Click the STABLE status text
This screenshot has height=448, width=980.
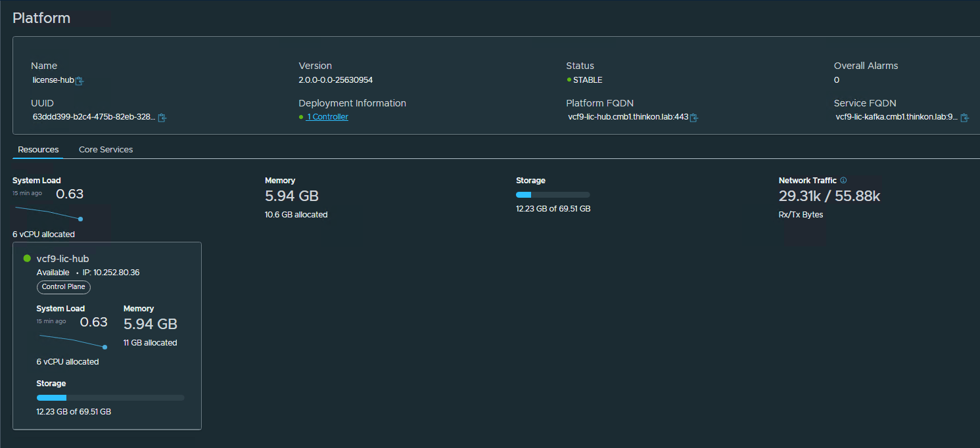point(588,80)
